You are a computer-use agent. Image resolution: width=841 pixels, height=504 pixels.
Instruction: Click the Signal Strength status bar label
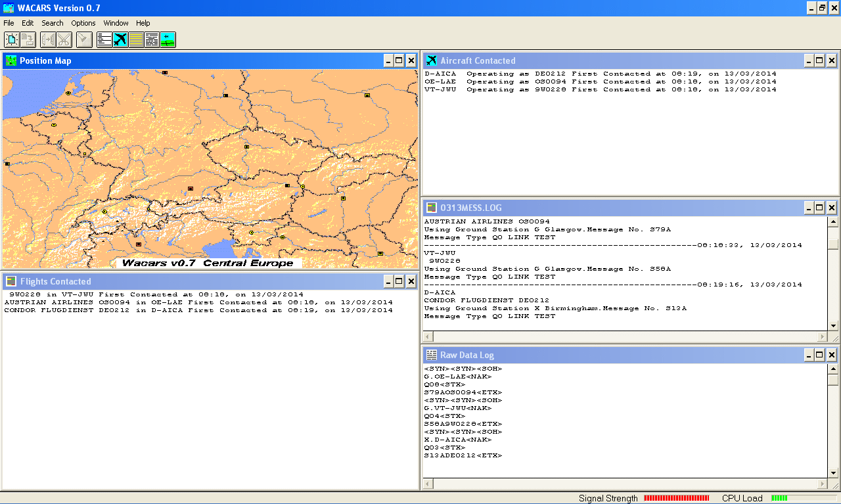click(x=608, y=498)
